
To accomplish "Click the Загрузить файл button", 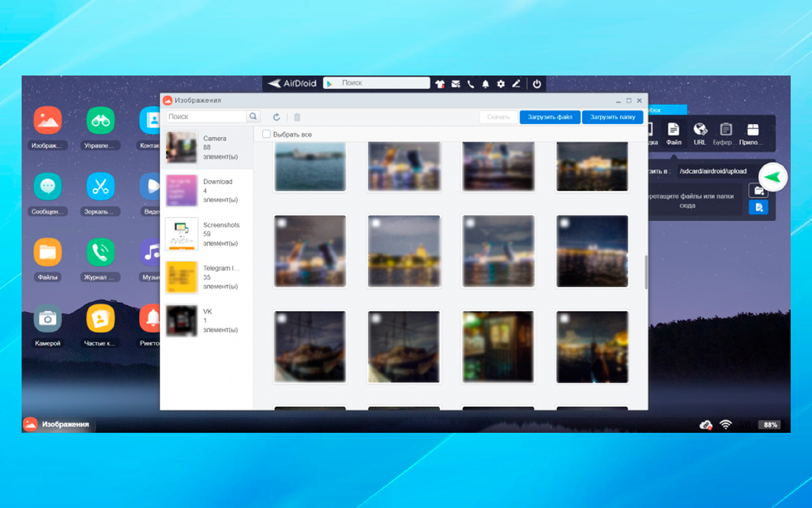I will (550, 117).
